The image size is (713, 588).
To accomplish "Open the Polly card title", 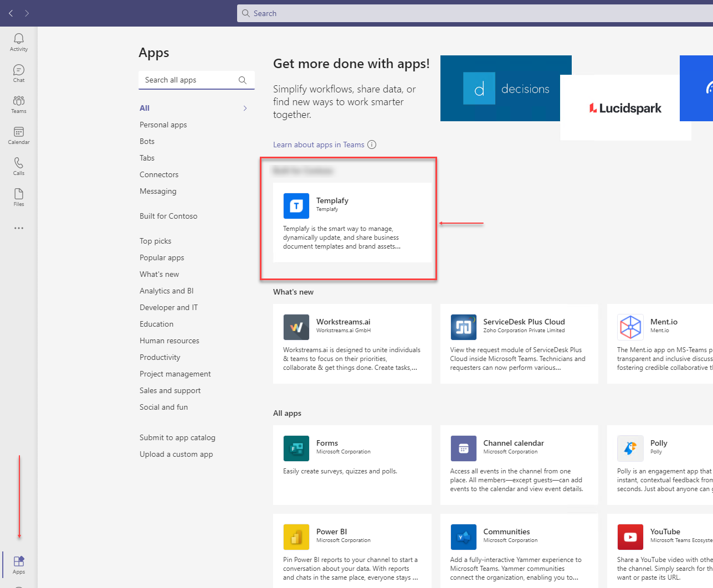I will click(659, 443).
